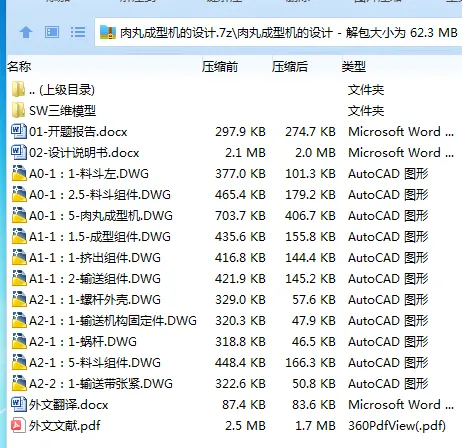Sort by 压缩前 column header

tap(219, 67)
